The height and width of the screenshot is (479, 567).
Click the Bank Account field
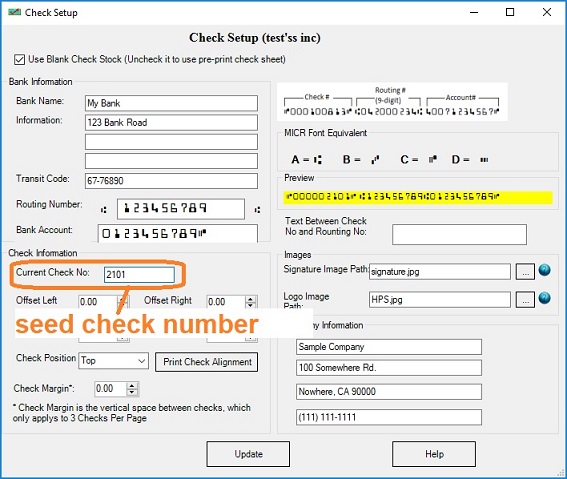tap(178, 233)
